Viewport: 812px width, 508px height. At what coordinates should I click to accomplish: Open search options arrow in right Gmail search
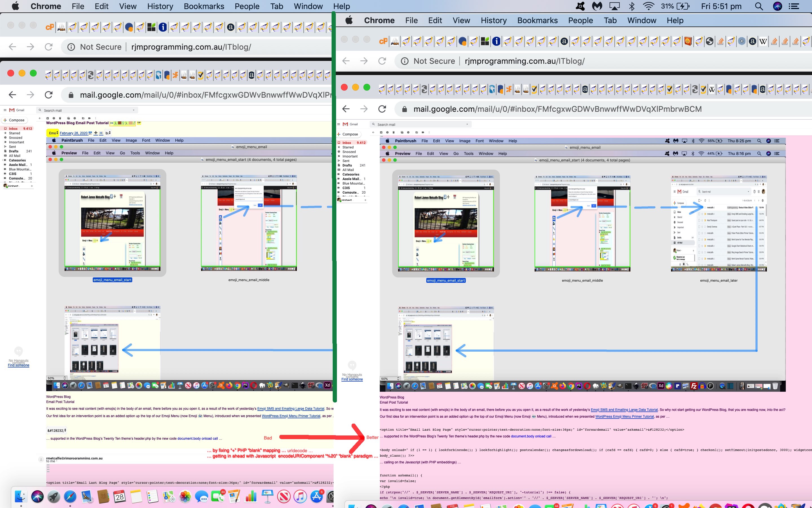(x=467, y=124)
